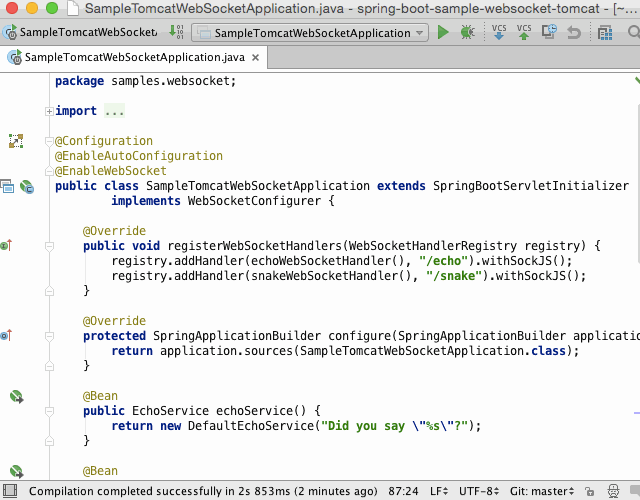
Task: Collapse configure method fold marker
Action: (x=49, y=336)
